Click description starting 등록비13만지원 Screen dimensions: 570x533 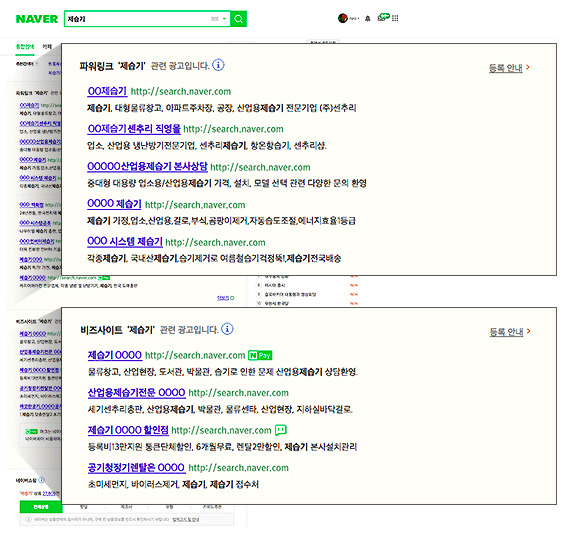tap(222, 447)
